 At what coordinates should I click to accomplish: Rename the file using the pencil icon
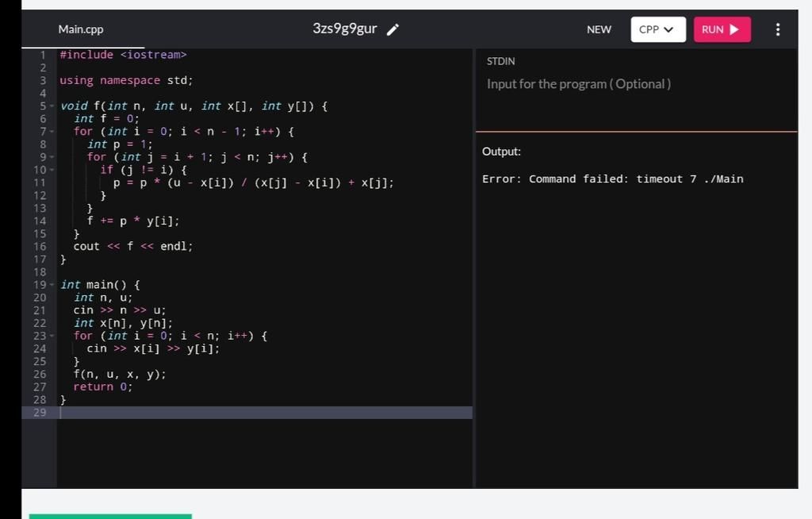pyautogui.click(x=393, y=29)
